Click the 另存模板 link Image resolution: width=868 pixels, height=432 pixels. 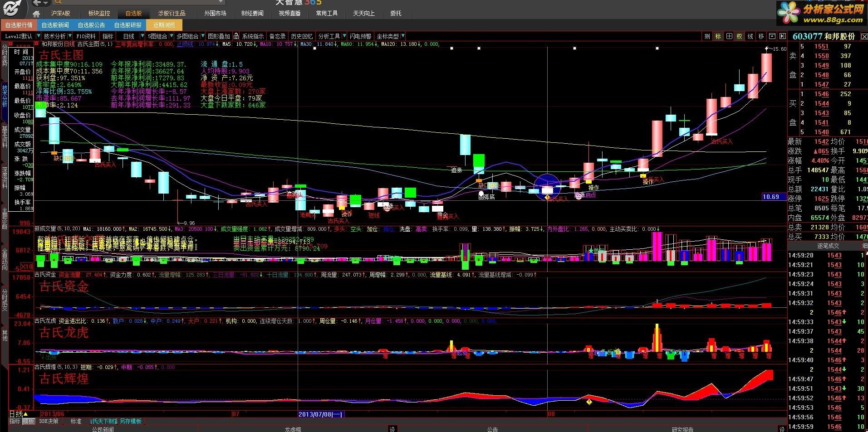point(131,421)
